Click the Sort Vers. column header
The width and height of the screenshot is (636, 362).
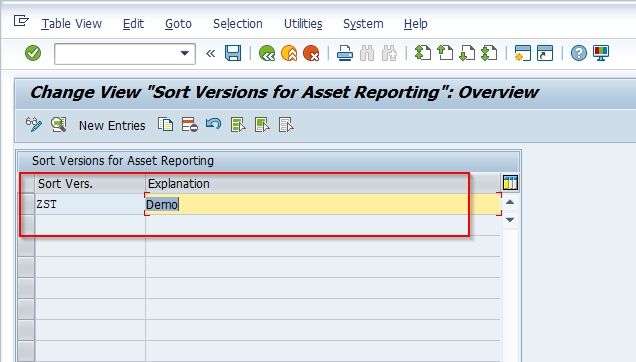pos(90,183)
